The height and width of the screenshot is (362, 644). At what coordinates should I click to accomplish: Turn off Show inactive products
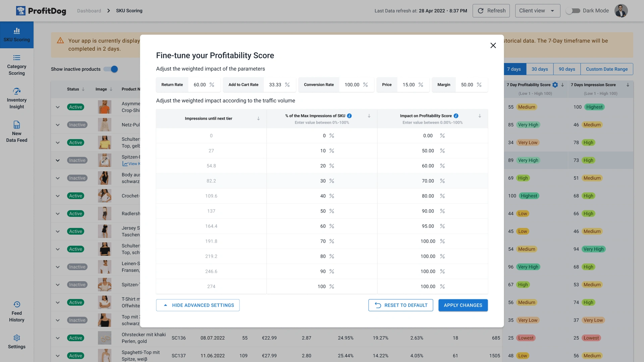tap(111, 69)
